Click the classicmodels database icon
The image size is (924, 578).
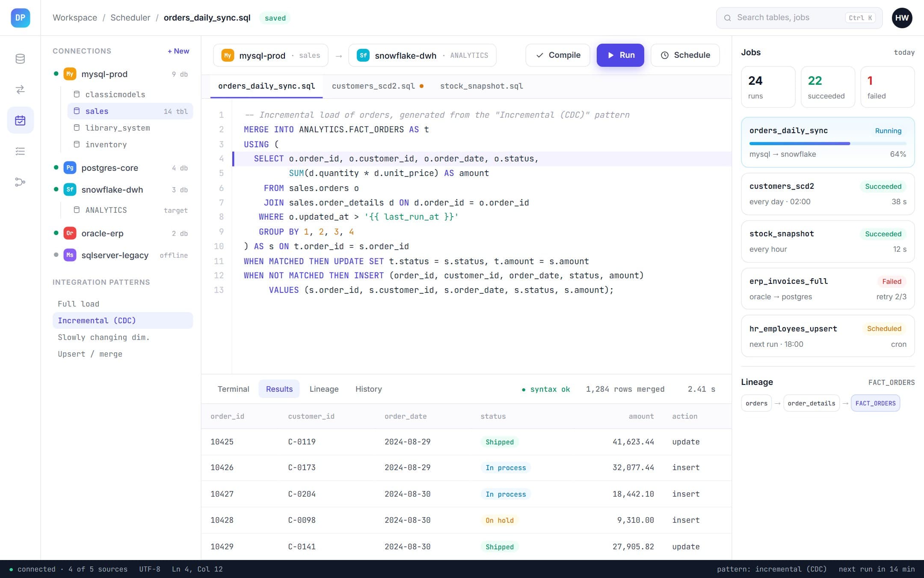[x=77, y=94]
